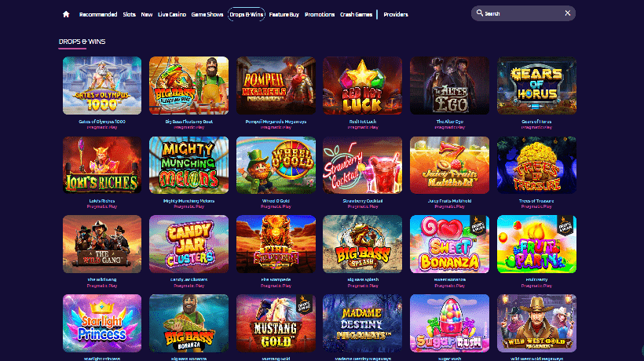The width and height of the screenshot is (644, 361).
Task: Click Drops & Wins badge on Mustang Gold
Action: point(305,304)
